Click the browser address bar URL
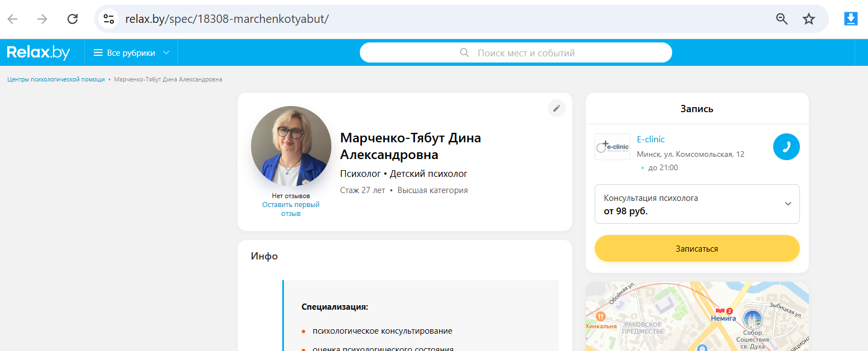The image size is (868, 351). pos(227,19)
